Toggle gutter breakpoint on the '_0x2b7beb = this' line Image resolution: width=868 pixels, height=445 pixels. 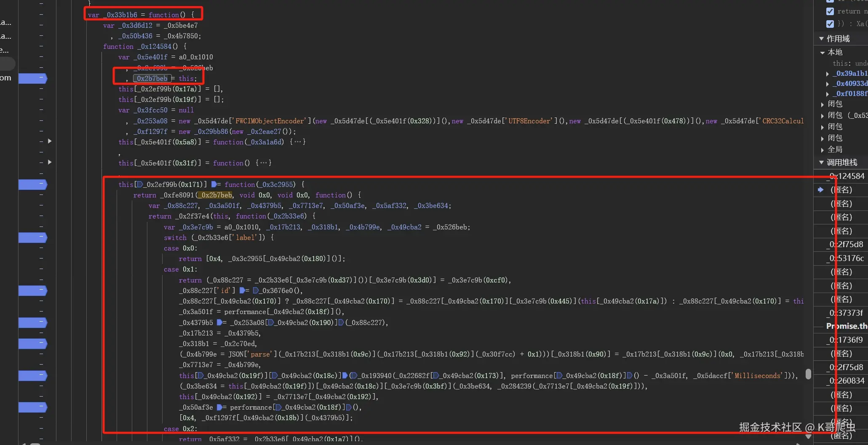pyautogui.click(x=32, y=78)
